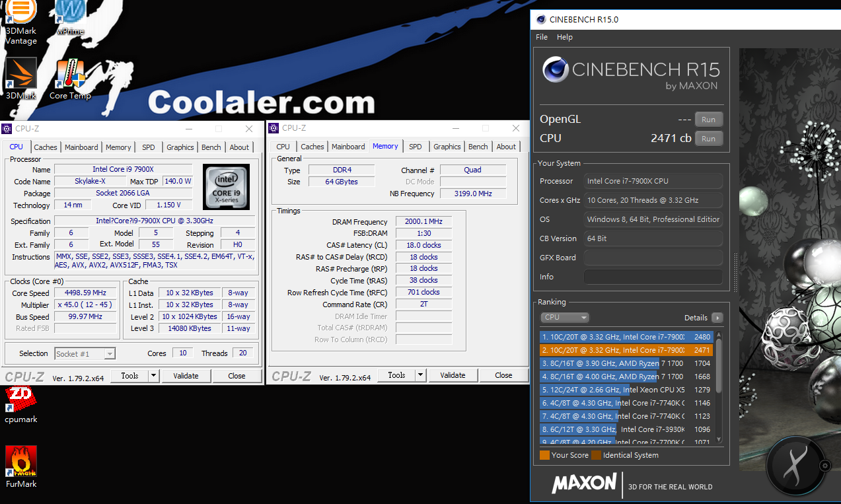Select the highlighted ranking row scoring 2471
Image resolution: width=841 pixels, height=504 pixels.
pyautogui.click(x=626, y=350)
